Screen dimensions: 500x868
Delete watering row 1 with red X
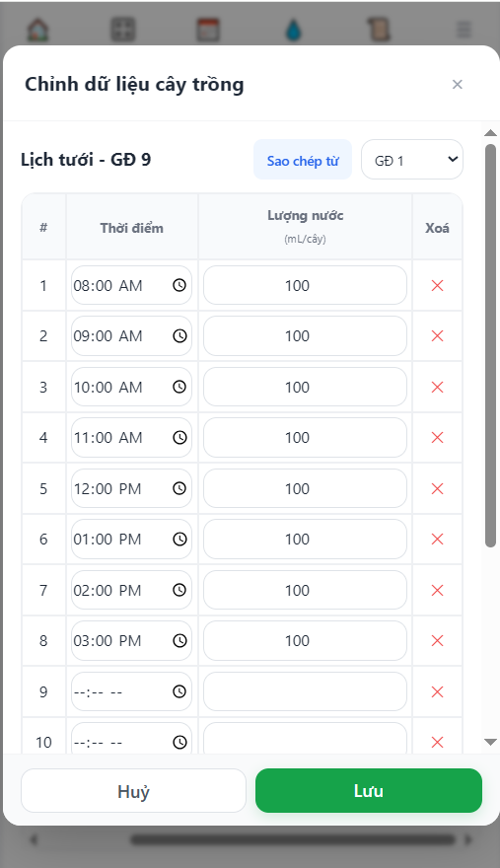click(x=437, y=286)
